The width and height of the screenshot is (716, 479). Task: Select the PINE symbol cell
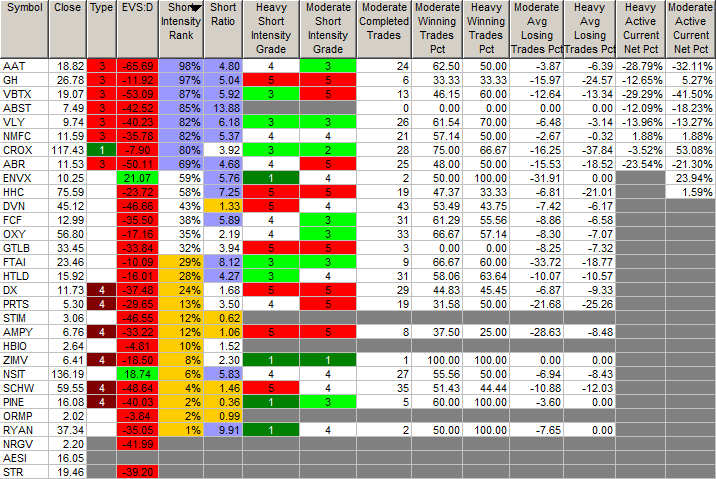pyautogui.click(x=24, y=402)
